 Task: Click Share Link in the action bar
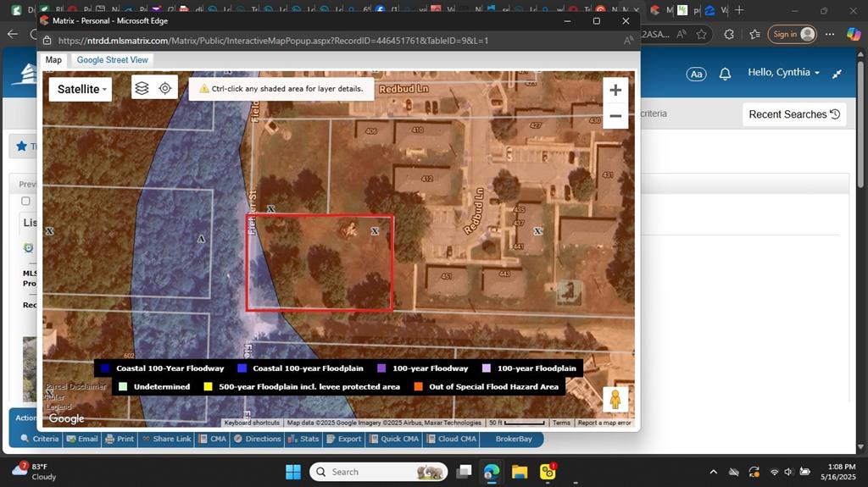click(x=167, y=439)
